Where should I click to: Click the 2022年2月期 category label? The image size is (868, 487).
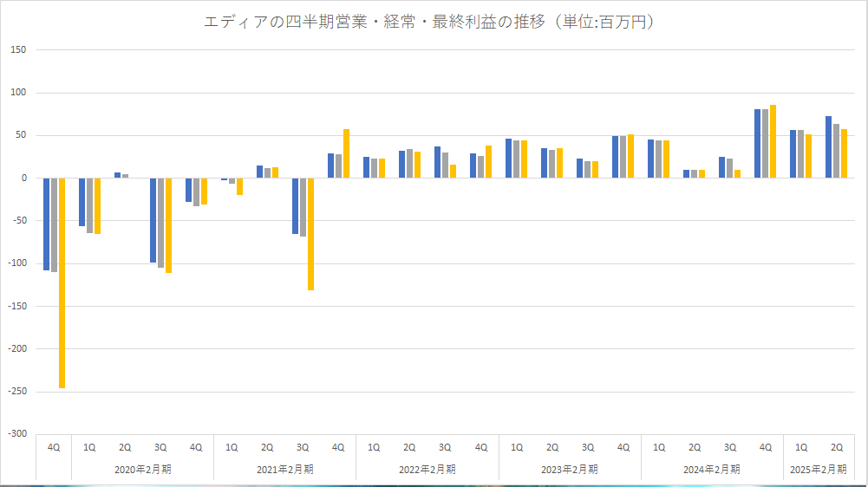(x=427, y=469)
